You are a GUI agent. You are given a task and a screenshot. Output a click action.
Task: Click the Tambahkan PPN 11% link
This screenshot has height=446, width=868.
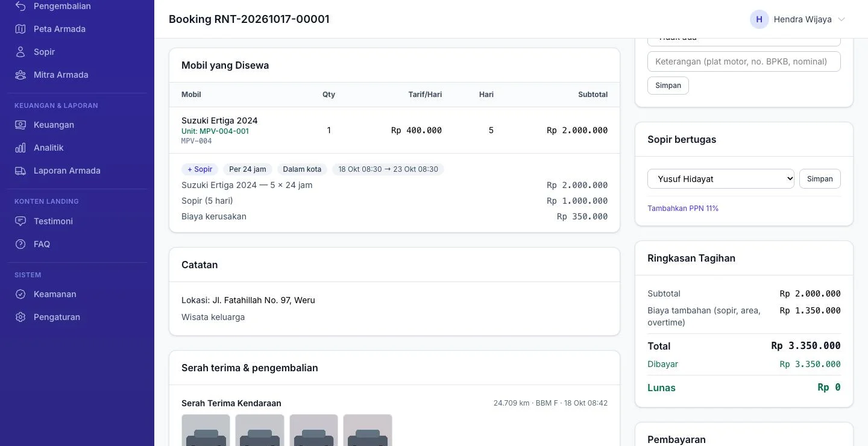683,209
